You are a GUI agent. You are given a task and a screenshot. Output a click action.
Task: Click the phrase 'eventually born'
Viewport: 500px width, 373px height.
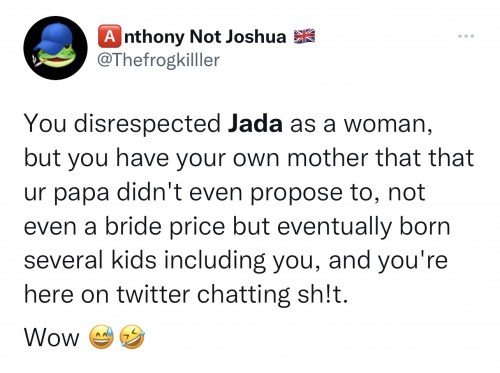click(363, 227)
